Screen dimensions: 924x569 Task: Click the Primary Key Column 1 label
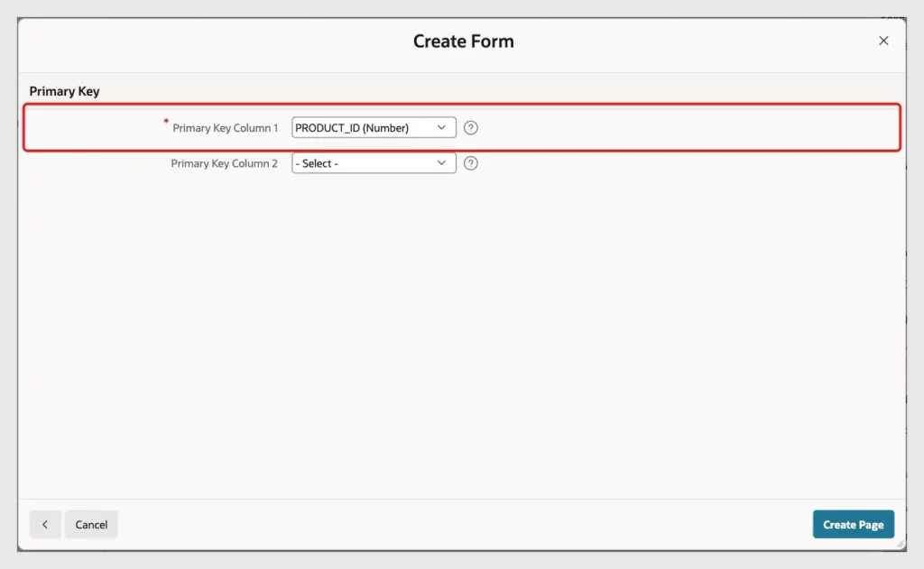[225, 128]
